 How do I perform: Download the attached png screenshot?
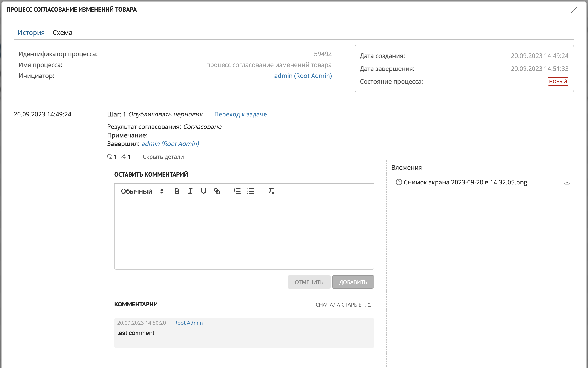point(567,182)
